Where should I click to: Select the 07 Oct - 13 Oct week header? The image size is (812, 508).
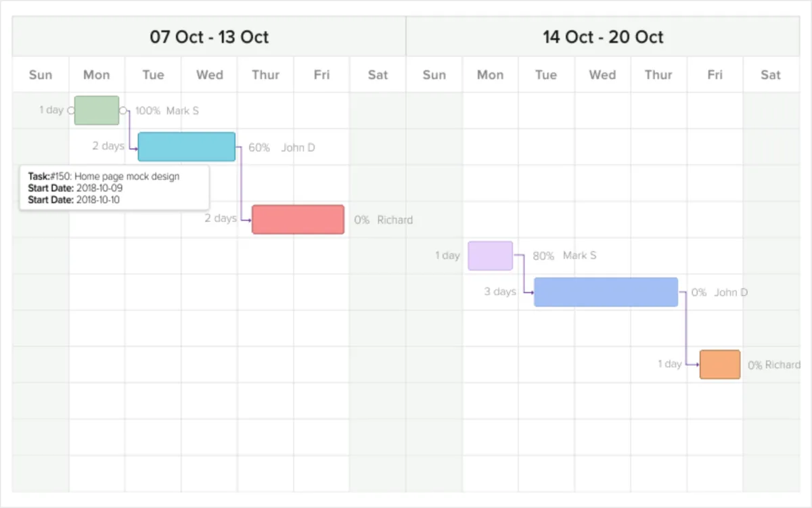click(209, 37)
